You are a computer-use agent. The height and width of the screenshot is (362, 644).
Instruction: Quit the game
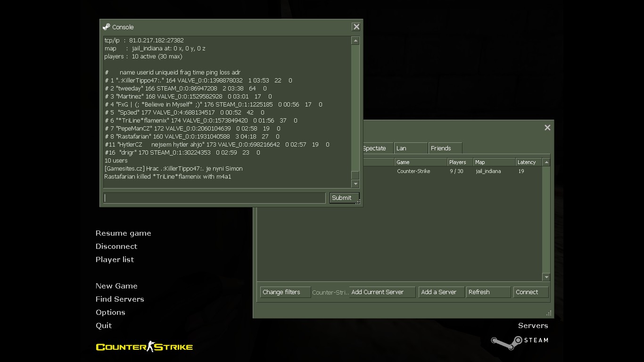click(x=104, y=326)
